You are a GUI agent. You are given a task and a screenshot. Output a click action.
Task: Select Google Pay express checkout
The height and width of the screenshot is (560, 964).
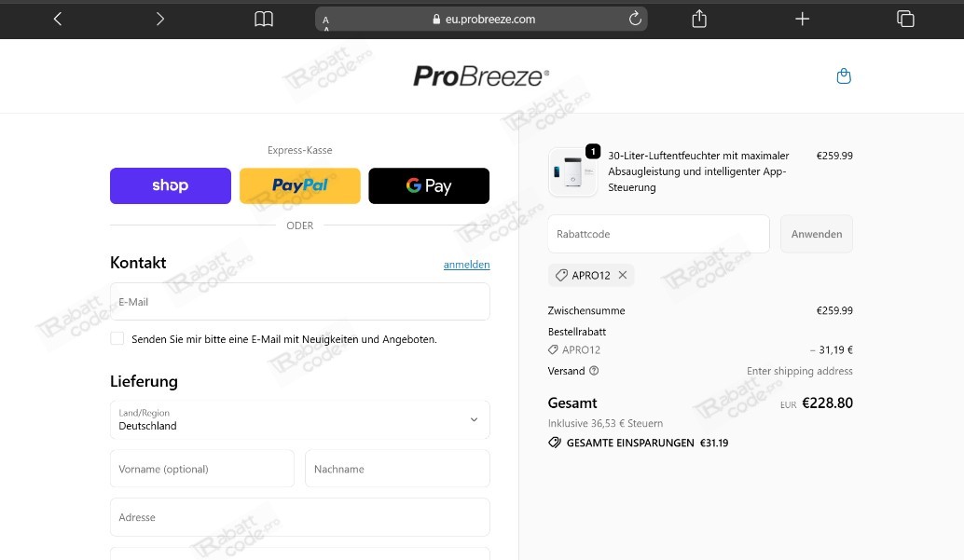(429, 185)
